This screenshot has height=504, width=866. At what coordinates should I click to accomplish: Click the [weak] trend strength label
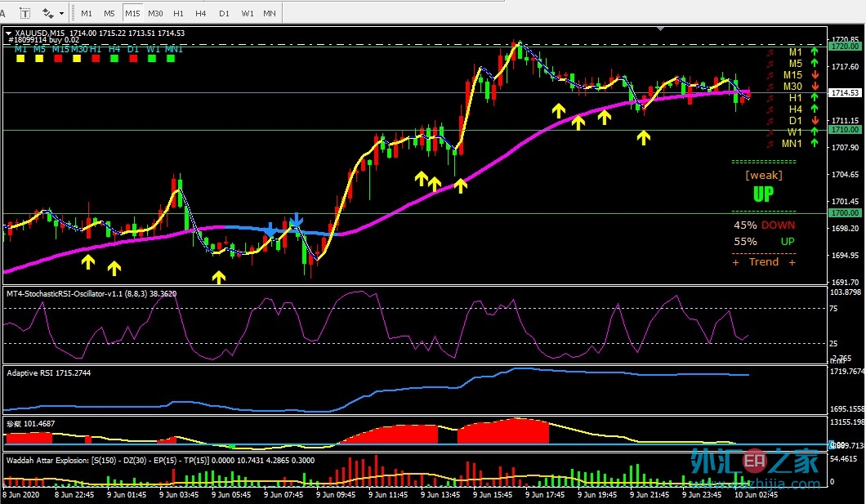(x=764, y=175)
